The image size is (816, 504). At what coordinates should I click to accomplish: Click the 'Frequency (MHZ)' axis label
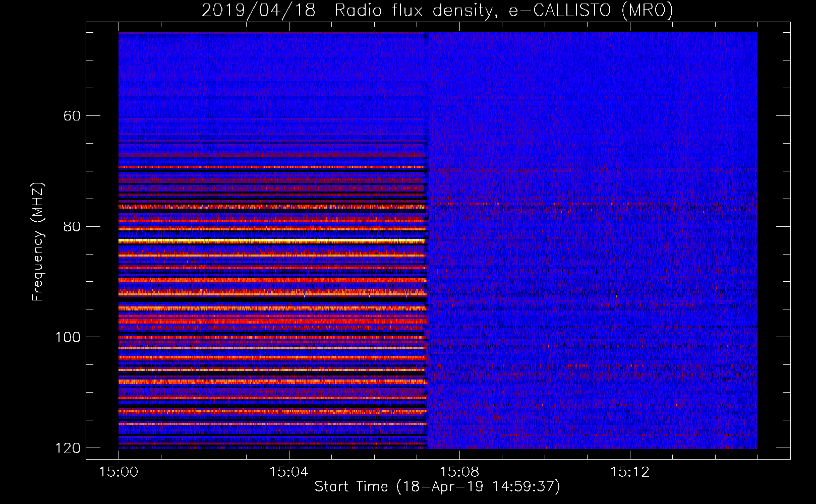click(37, 242)
